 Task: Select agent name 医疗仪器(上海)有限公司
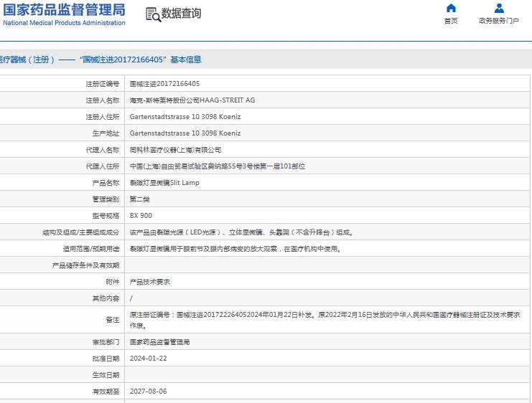click(x=175, y=150)
